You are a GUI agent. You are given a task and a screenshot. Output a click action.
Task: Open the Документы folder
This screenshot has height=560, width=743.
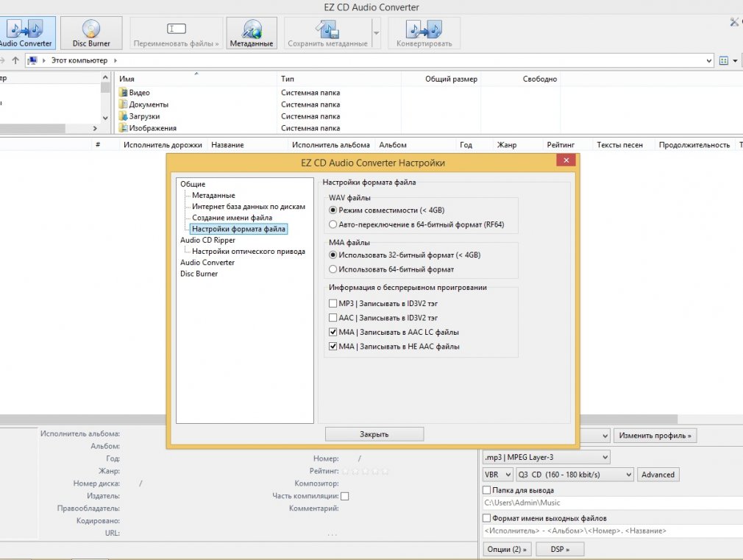point(143,104)
